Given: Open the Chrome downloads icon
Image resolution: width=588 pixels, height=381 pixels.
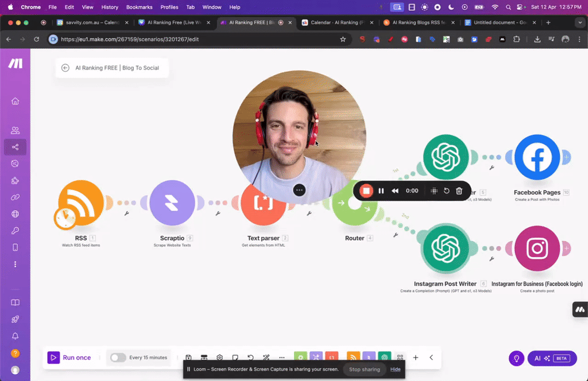Looking at the screenshot, I should click(537, 39).
